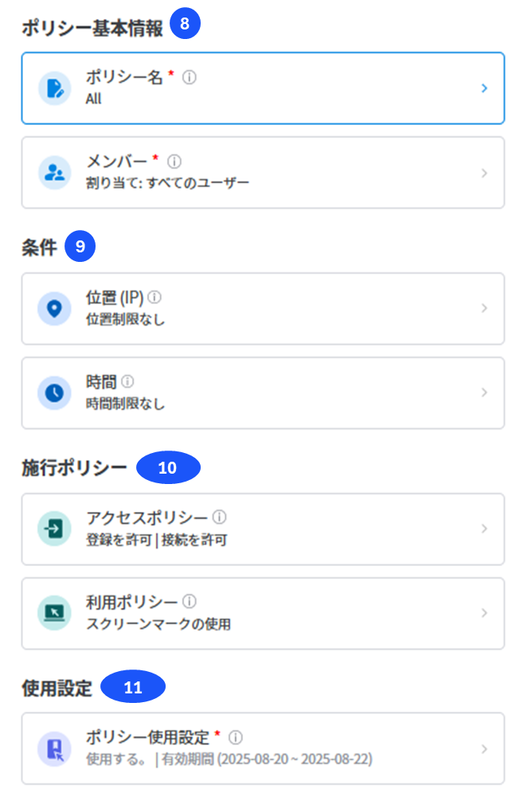Click the アクセスポリシー login arrow icon

tap(55, 529)
